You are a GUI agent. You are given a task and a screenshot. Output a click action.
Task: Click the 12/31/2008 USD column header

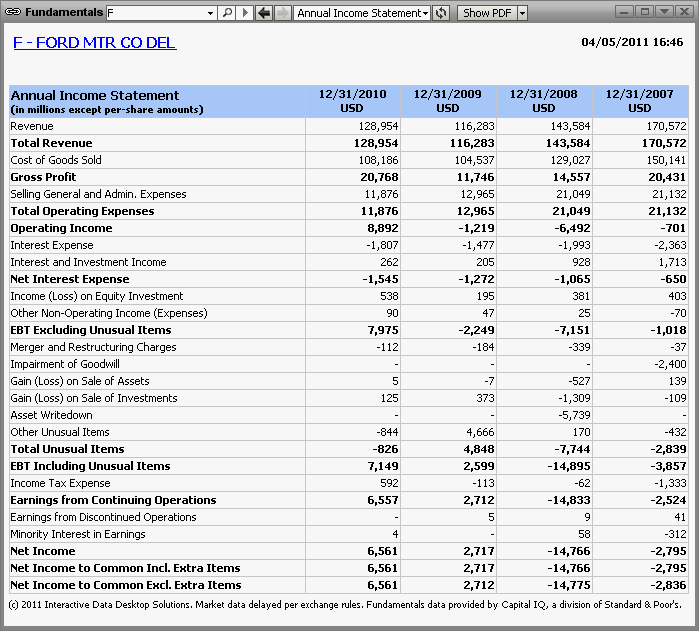click(x=544, y=101)
